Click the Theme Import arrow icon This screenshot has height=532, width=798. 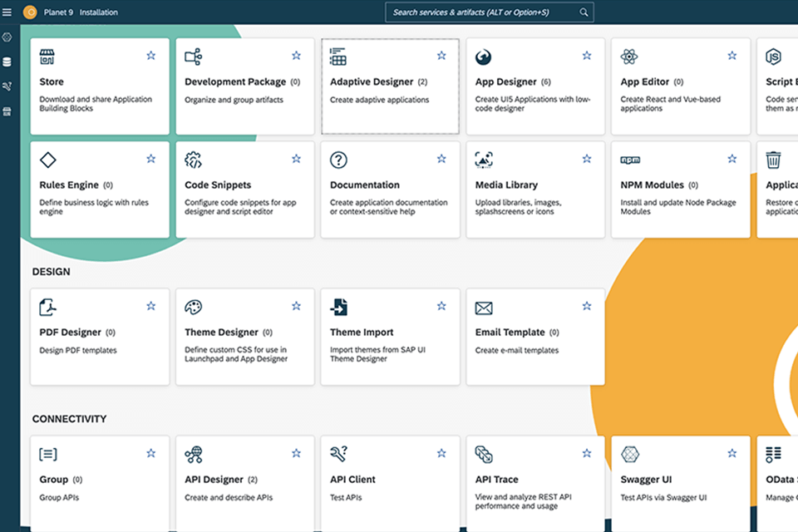pyautogui.click(x=339, y=307)
